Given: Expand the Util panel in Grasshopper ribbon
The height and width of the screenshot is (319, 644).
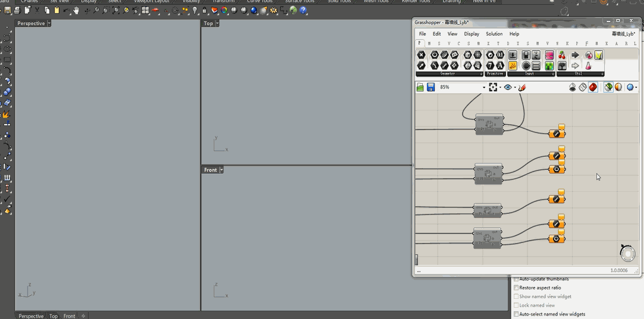Looking at the screenshot, I should (x=602, y=74).
